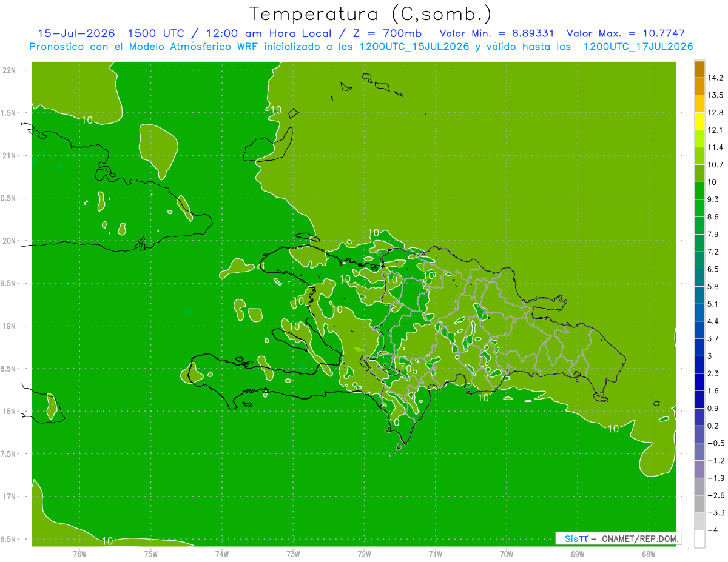The width and height of the screenshot is (728, 562).
Task: Click the "17N" latitude label
Action: (10, 497)
